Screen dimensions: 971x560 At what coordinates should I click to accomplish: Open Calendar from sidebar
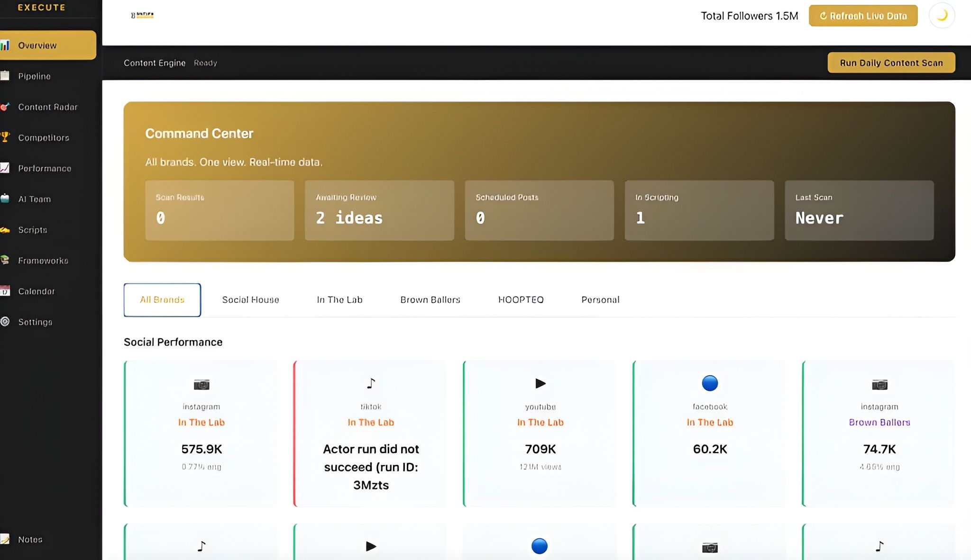pyautogui.click(x=36, y=291)
